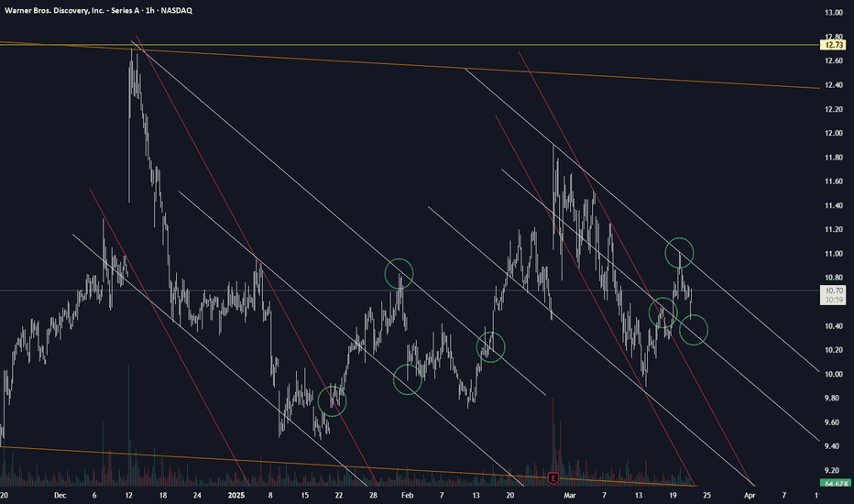
Task: Select the green circle at the late-January high
Action: coord(400,273)
